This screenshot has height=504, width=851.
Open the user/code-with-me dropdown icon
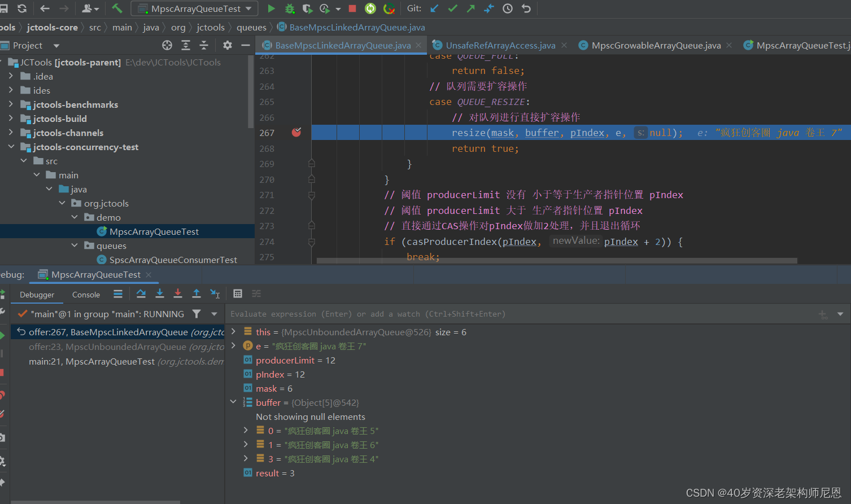coord(90,8)
